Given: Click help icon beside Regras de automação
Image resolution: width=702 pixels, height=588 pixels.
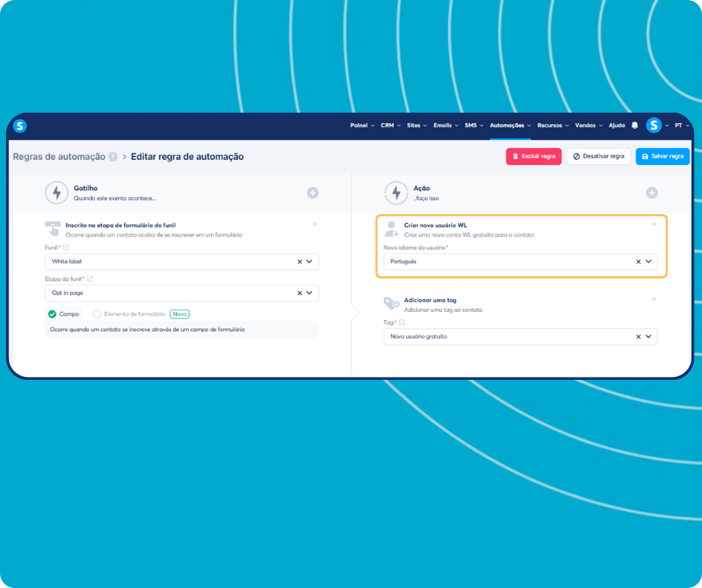Looking at the screenshot, I should coord(113,157).
